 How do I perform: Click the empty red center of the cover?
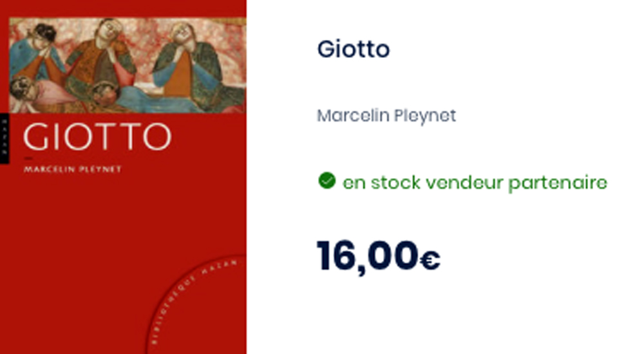tap(122, 245)
